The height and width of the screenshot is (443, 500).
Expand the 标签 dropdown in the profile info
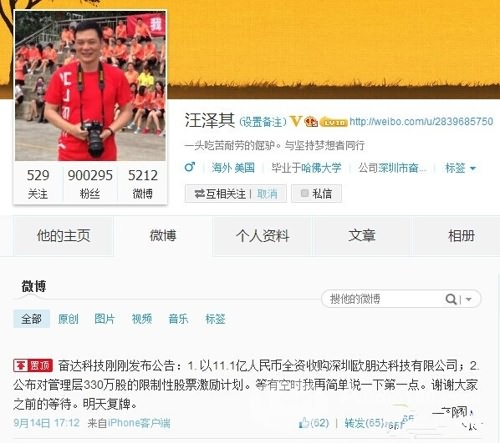pyautogui.click(x=460, y=168)
